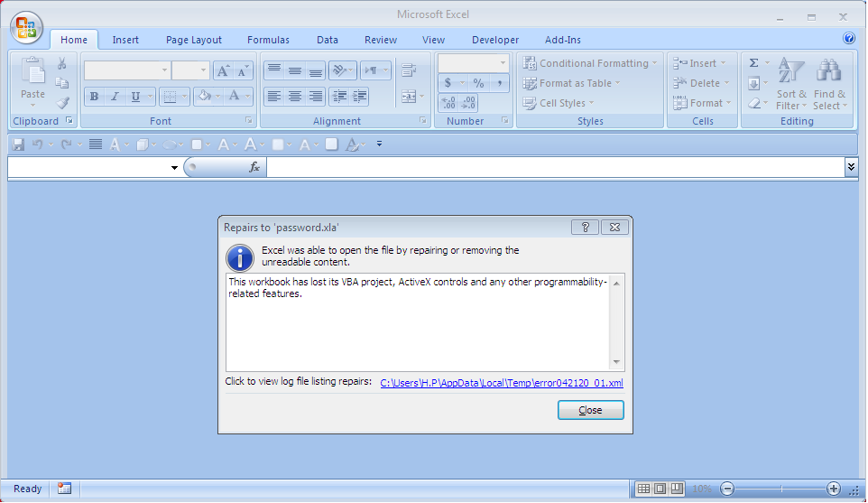The width and height of the screenshot is (868, 503).
Task: Click the Paste clipboard icon
Action: pyautogui.click(x=32, y=72)
